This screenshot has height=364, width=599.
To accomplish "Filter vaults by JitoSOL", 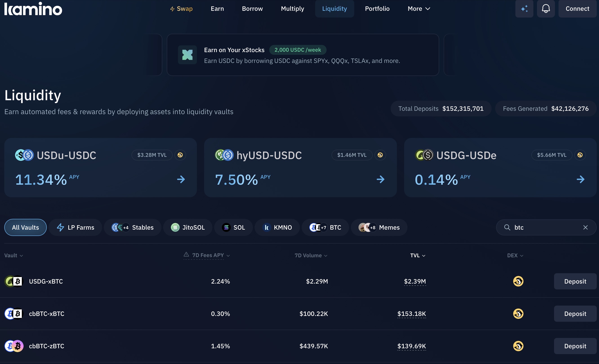I will [188, 227].
